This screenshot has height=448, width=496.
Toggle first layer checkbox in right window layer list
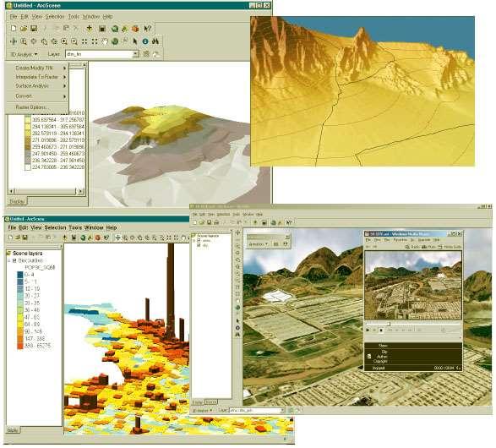click(x=199, y=240)
